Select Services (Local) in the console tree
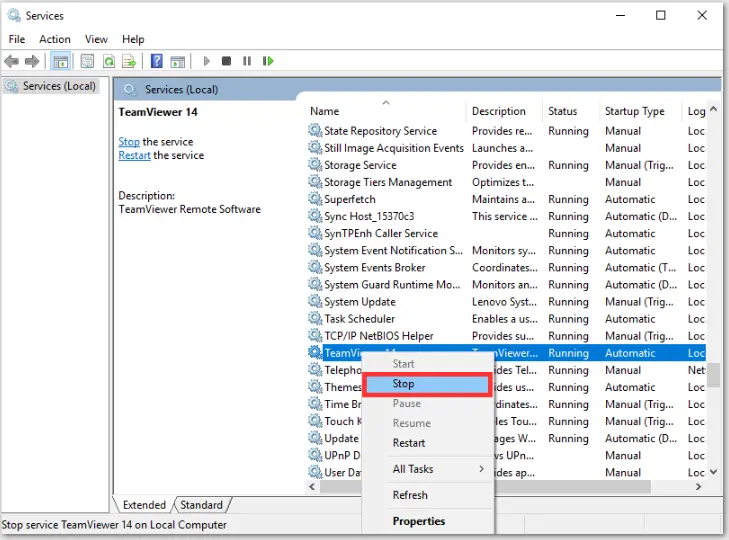The width and height of the screenshot is (729, 540). (50, 86)
